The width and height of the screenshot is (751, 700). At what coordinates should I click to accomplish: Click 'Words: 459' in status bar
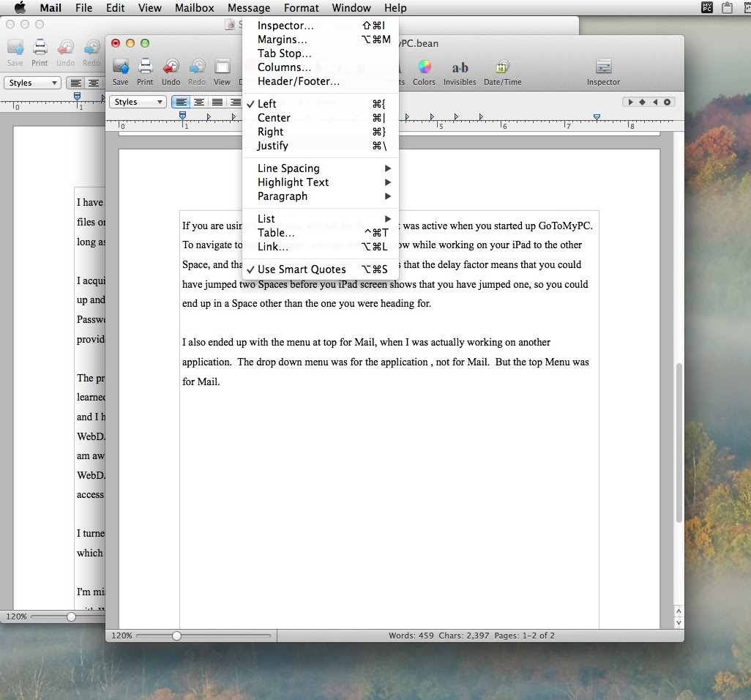pyautogui.click(x=411, y=636)
